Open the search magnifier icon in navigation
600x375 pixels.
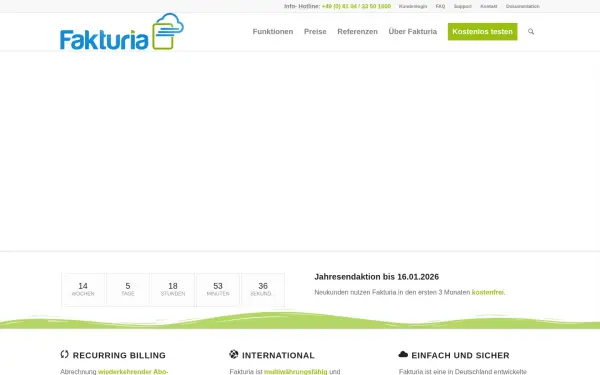click(x=531, y=32)
